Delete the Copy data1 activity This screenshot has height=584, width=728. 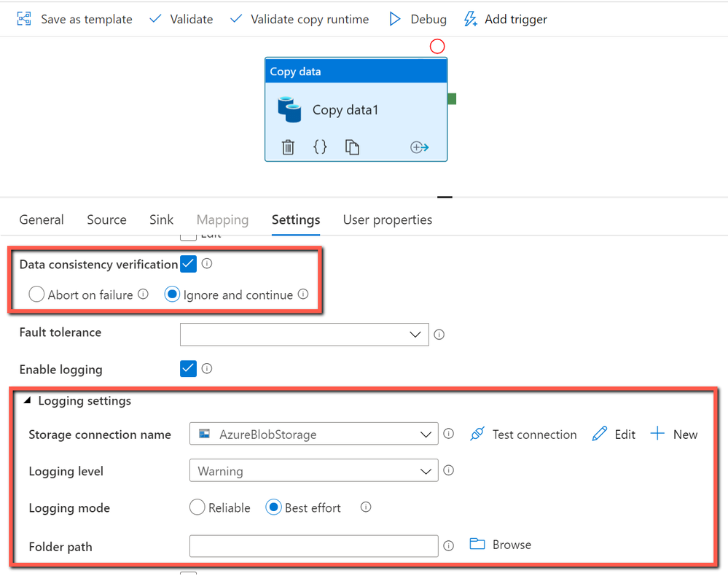click(288, 147)
